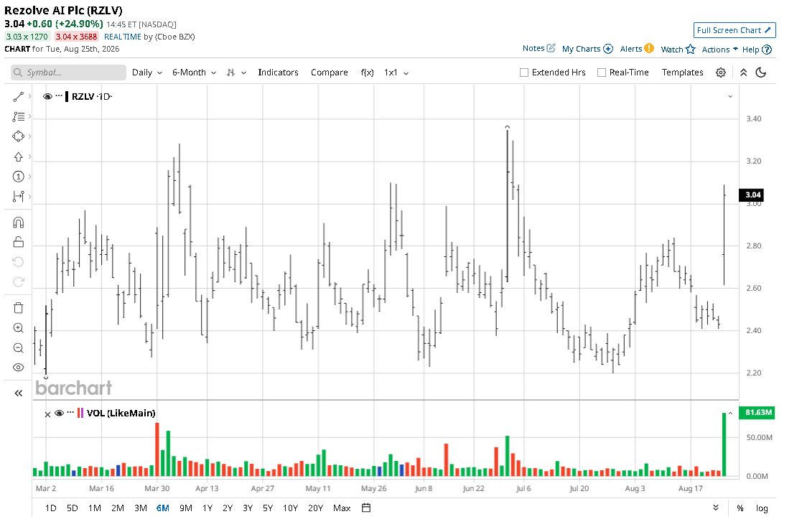The image size is (802, 532).
Task: Enable the Extended Hrs checkbox
Action: coord(523,73)
